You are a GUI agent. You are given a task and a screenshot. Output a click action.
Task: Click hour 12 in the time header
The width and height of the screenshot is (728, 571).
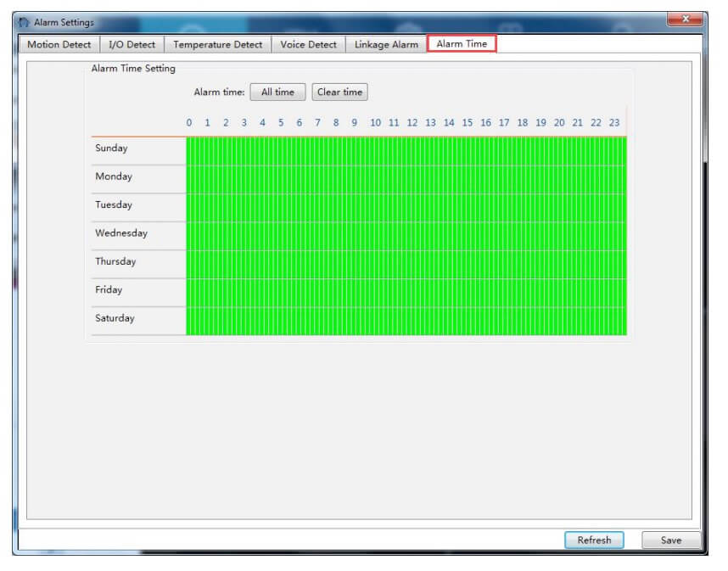(x=412, y=122)
